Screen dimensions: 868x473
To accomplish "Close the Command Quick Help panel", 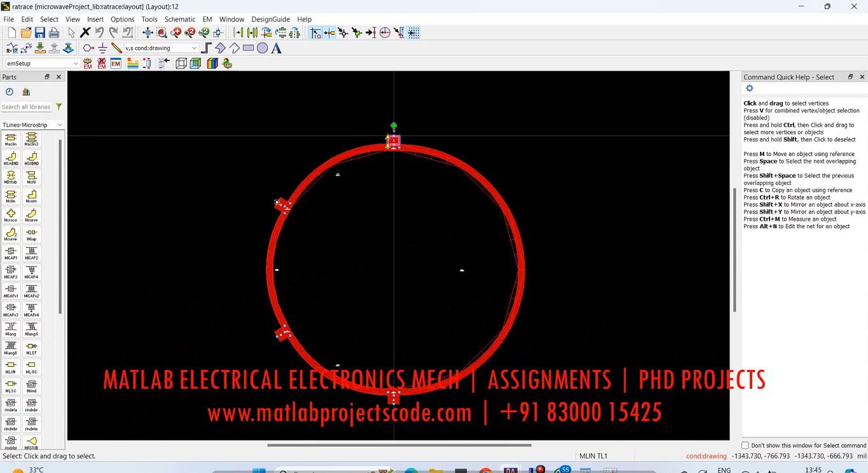I will (x=862, y=77).
